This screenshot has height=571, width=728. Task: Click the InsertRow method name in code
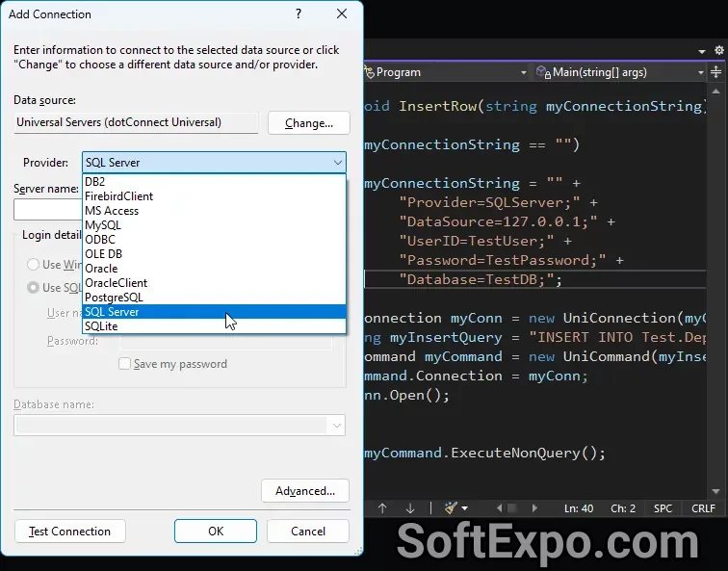(x=438, y=106)
